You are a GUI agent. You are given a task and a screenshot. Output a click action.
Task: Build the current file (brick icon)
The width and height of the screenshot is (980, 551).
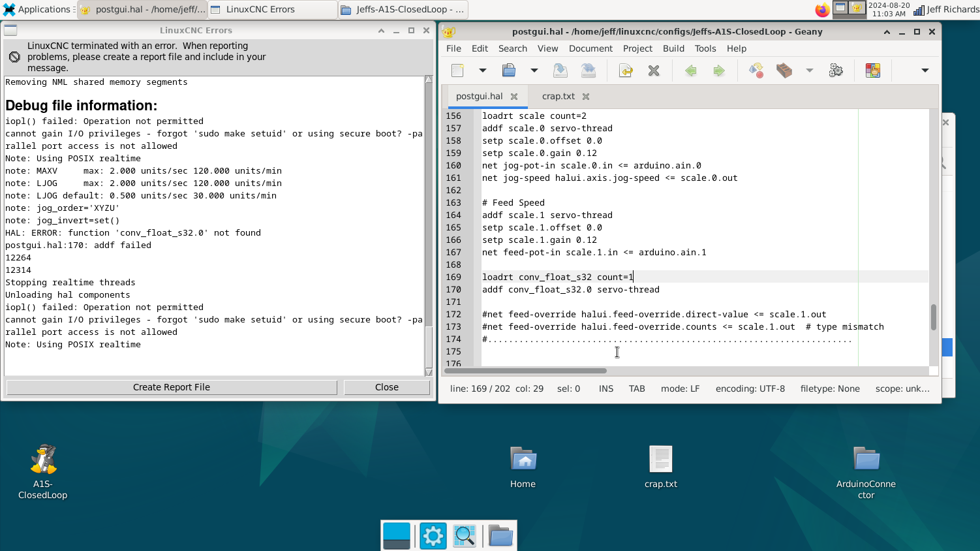pos(784,71)
